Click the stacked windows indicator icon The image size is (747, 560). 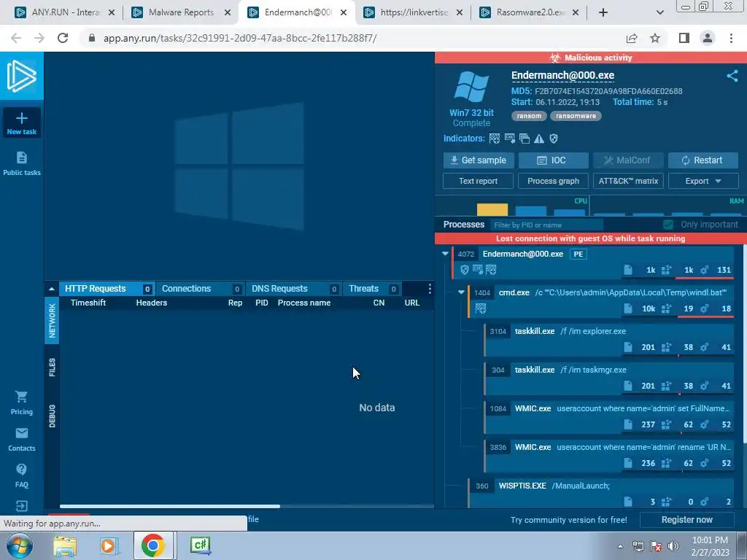(525, 139)
